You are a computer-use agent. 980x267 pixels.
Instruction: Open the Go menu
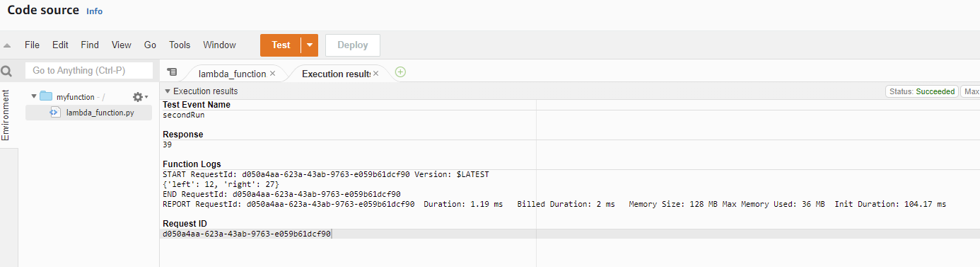(x=150, y=45)
